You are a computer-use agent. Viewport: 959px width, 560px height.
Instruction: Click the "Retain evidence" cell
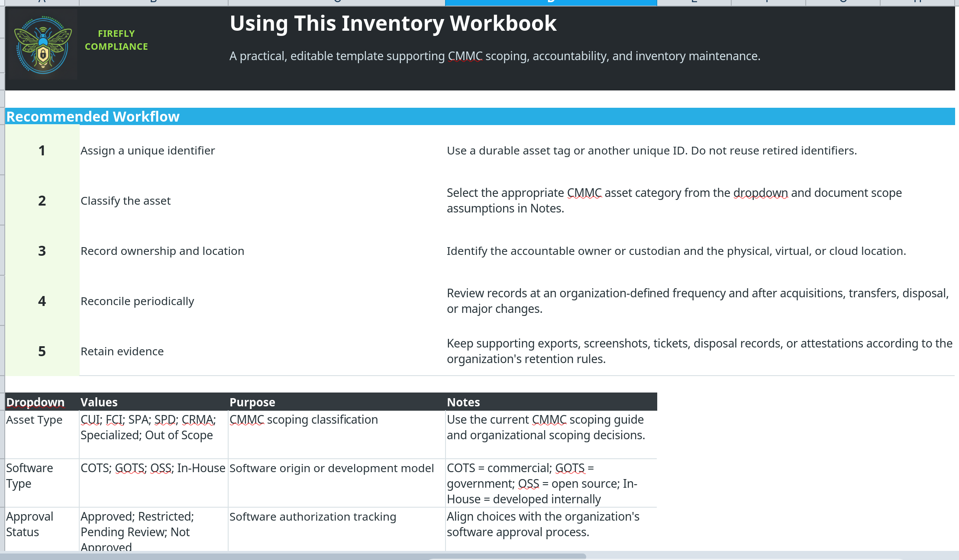262,351
